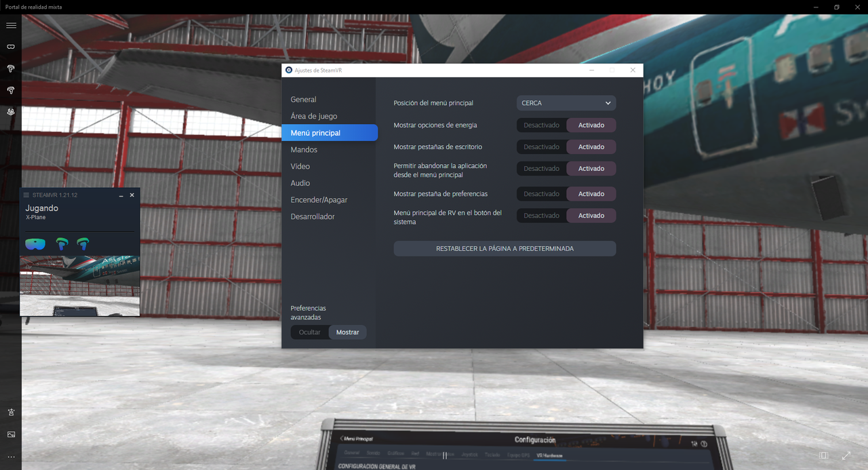868x470 pixels.
Task: Close the SteamVR 1.21.12 status window
Action: (132, 195)
